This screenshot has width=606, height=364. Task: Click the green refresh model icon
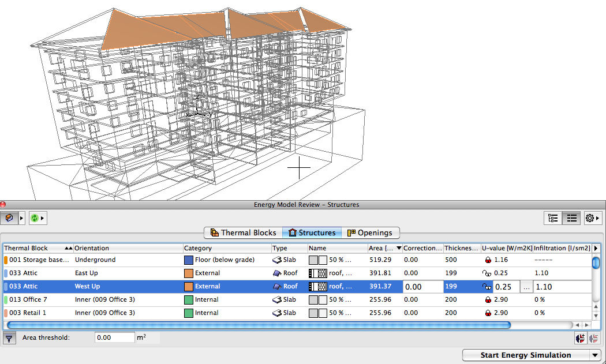[34, 218]
